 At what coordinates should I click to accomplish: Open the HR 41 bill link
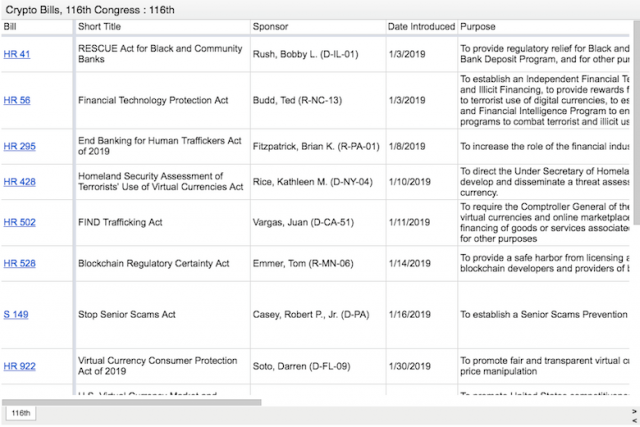[x=17, y=54]
